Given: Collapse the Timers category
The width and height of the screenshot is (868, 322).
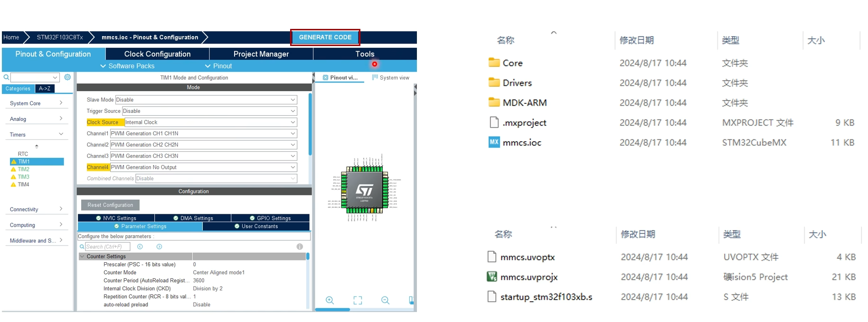Looking at the screenshot, I should tap(37, 134).
